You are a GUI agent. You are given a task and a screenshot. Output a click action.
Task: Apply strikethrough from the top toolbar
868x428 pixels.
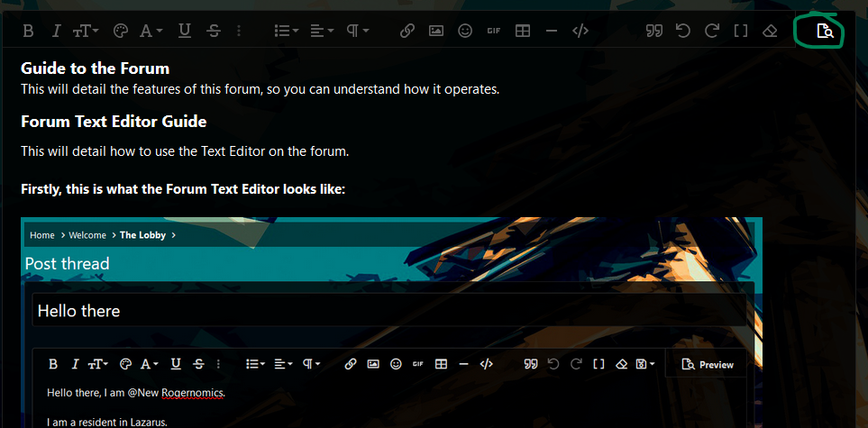point(214,31)
